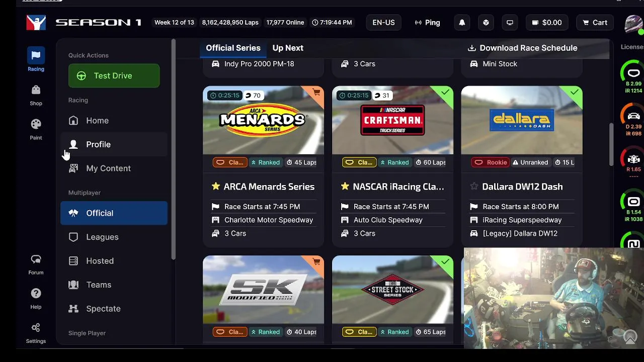Click the 45 Laps tag on ARCA card

pos(301,162)
